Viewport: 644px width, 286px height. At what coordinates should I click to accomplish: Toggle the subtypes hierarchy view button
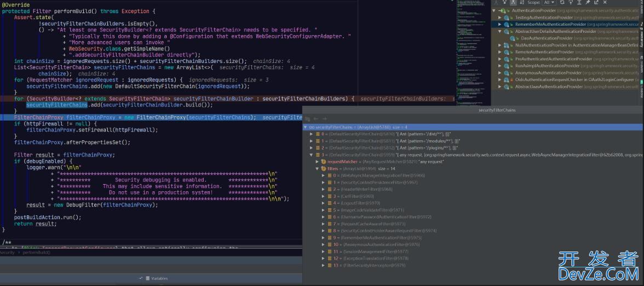(513, 2)
